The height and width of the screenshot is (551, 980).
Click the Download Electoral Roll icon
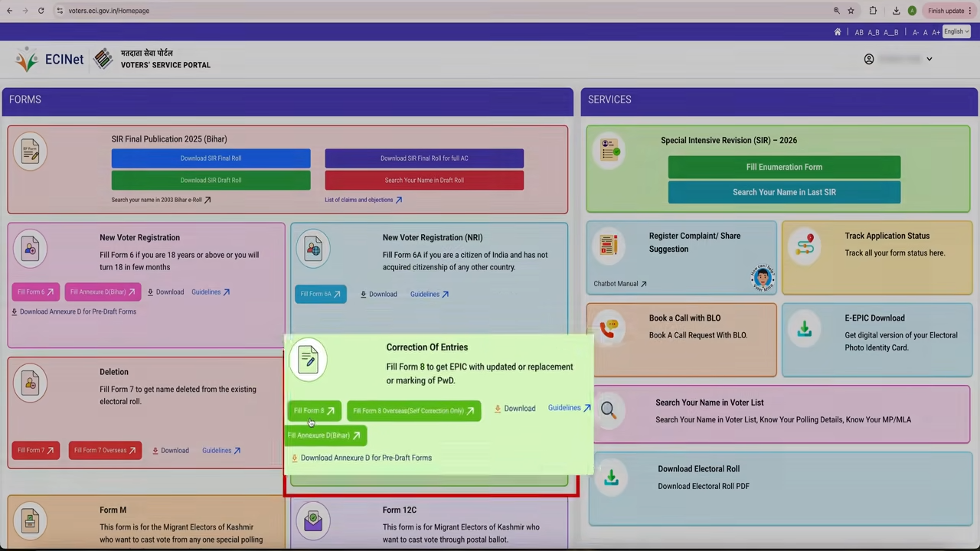pyautogui.click(x=611, y=478)
